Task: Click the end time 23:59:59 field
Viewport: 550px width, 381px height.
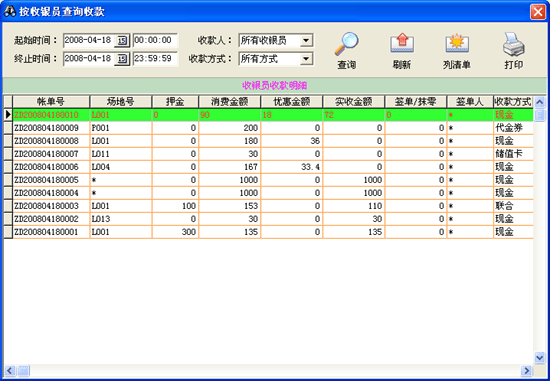Action: coord(155,59)
